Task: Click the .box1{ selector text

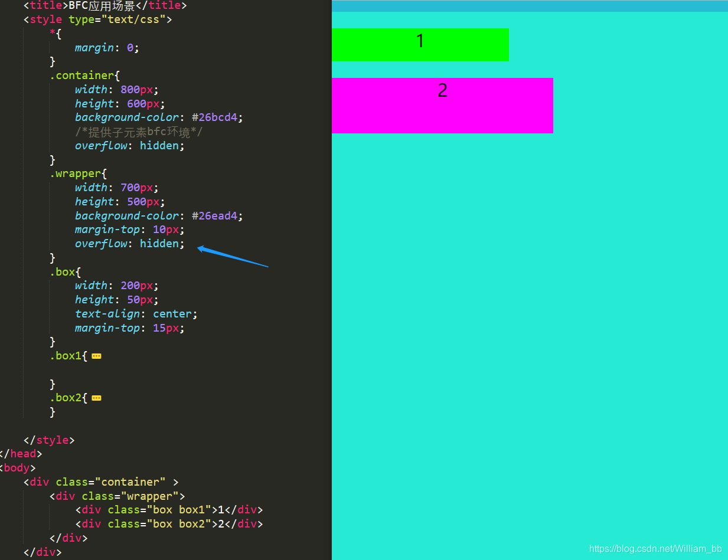Action: point(68,356)
